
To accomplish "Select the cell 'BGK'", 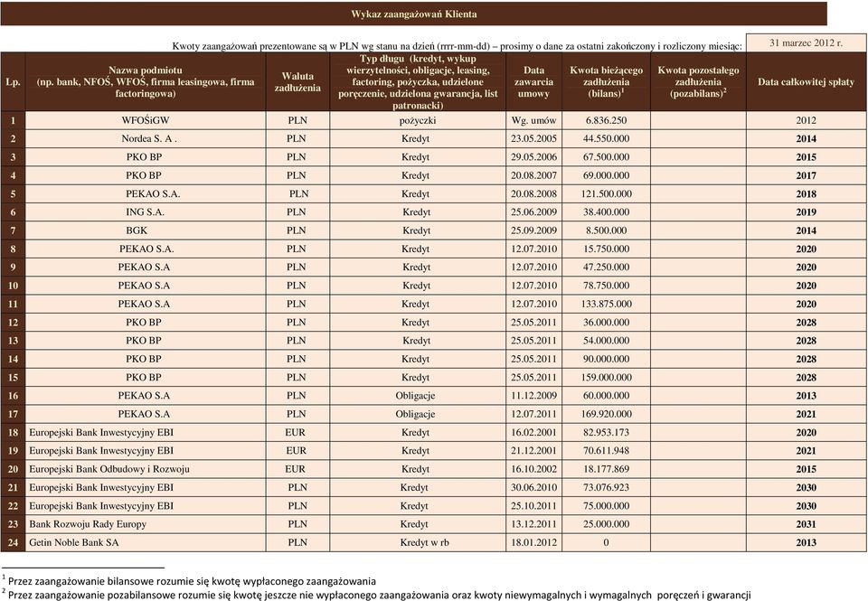I will click(x=146, y=230).
